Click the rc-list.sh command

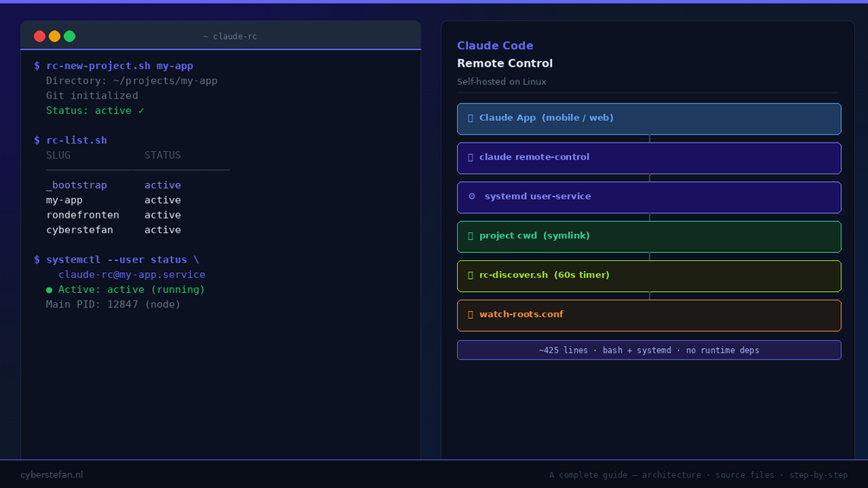pyautogui.click(x=76, y=141)
